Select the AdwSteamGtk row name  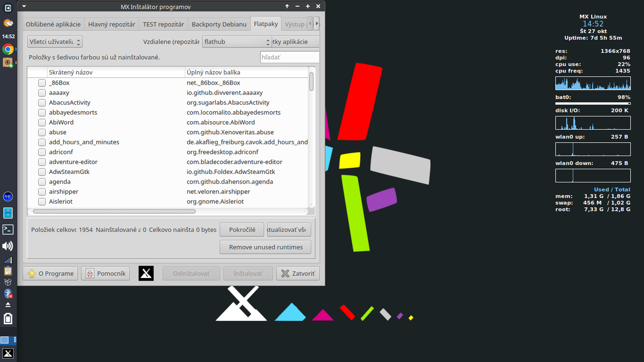(69, 172)
